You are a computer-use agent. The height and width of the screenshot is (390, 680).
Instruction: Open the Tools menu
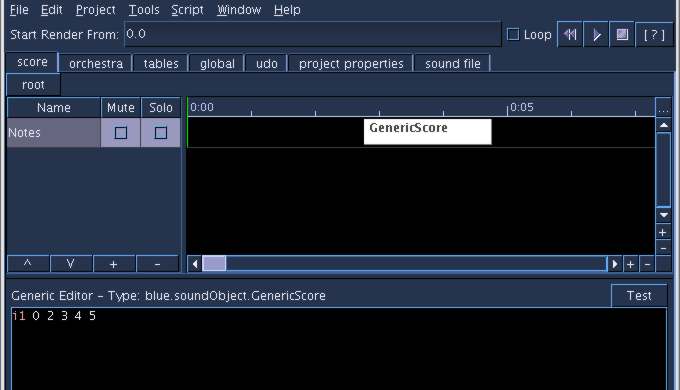click(144, 10)
